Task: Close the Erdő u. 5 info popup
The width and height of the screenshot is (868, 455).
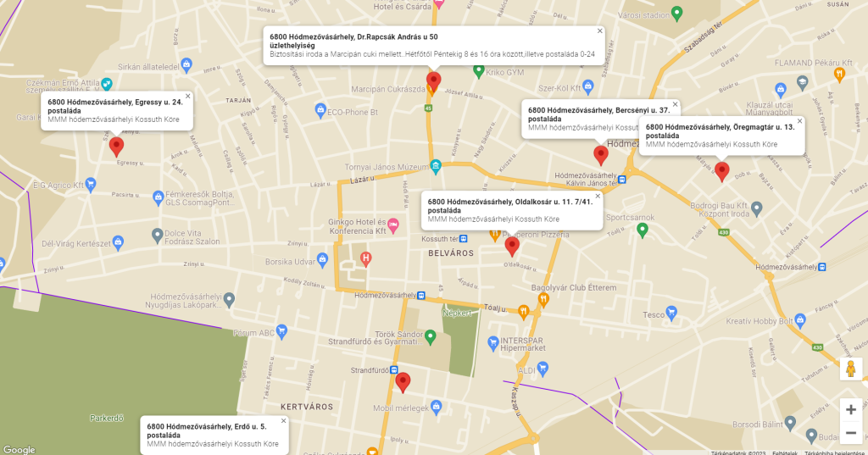Action: tap(283, 420)
